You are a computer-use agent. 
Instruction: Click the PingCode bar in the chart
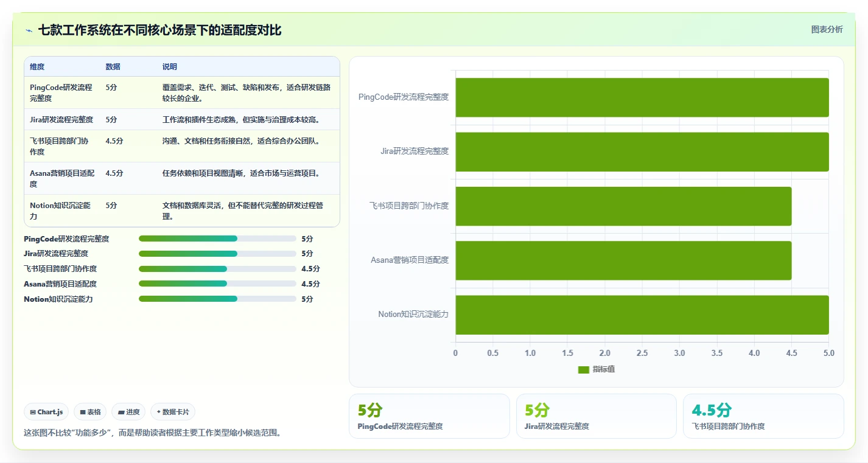point(642,97)
